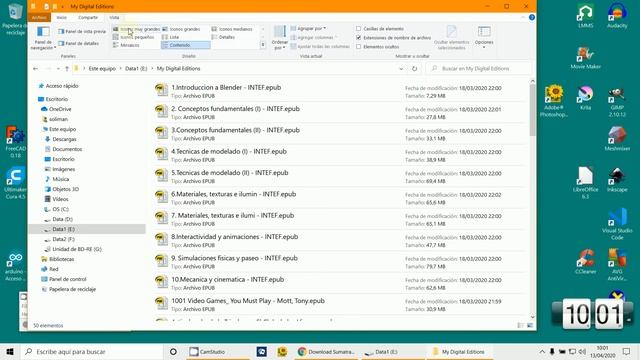The width and height of the screenshot is (640, 360).
Task: Choose Iconos medianos layout
Action: 232,29
